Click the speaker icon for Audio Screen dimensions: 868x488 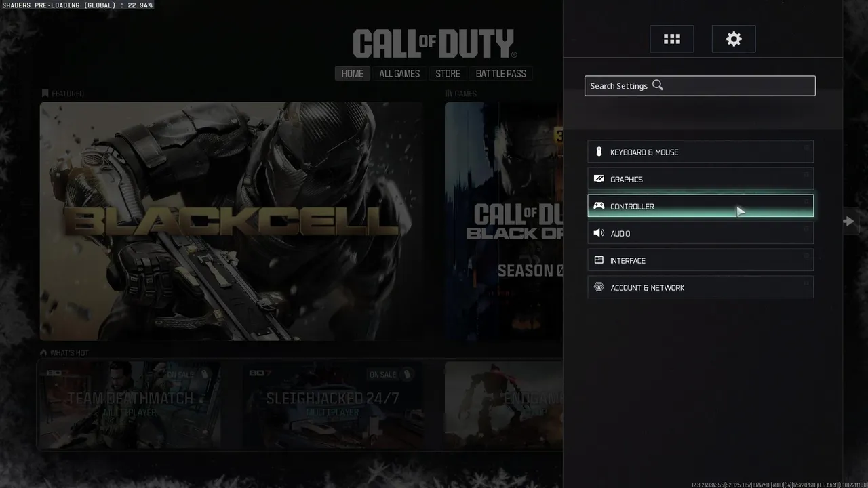click(599, 233)
